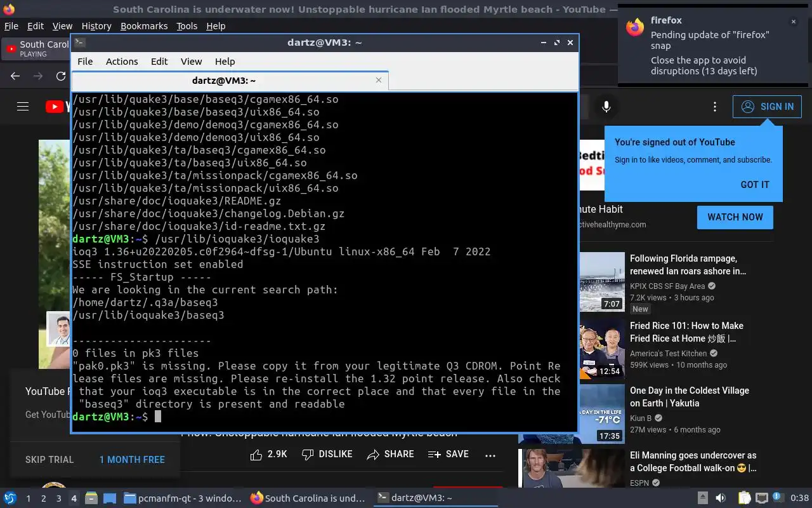Click the WATCH NOW ad button
The image size is (812, 508).
pyautogui.click(x=735, y=217)
